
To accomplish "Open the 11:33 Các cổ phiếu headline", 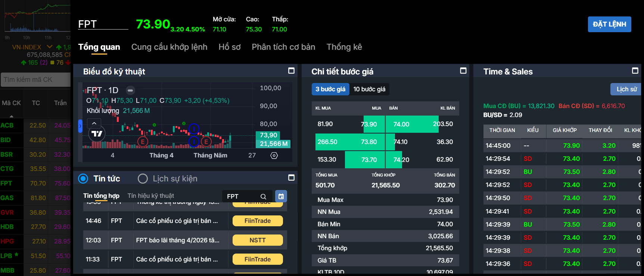I will point(177,259).
